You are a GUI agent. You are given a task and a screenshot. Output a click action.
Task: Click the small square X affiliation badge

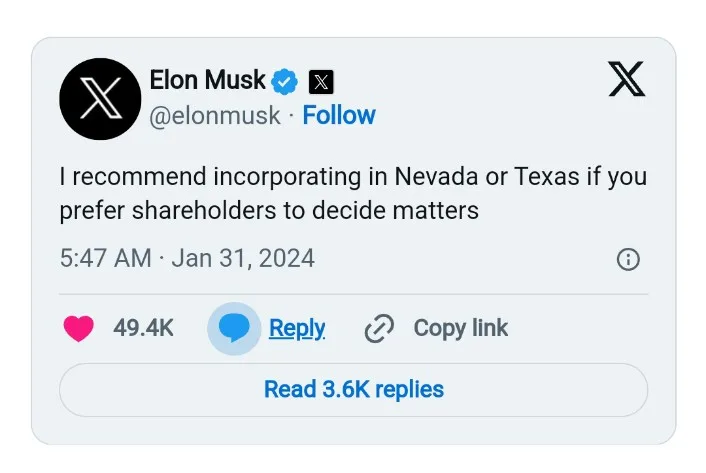click(x=321, y=81)
